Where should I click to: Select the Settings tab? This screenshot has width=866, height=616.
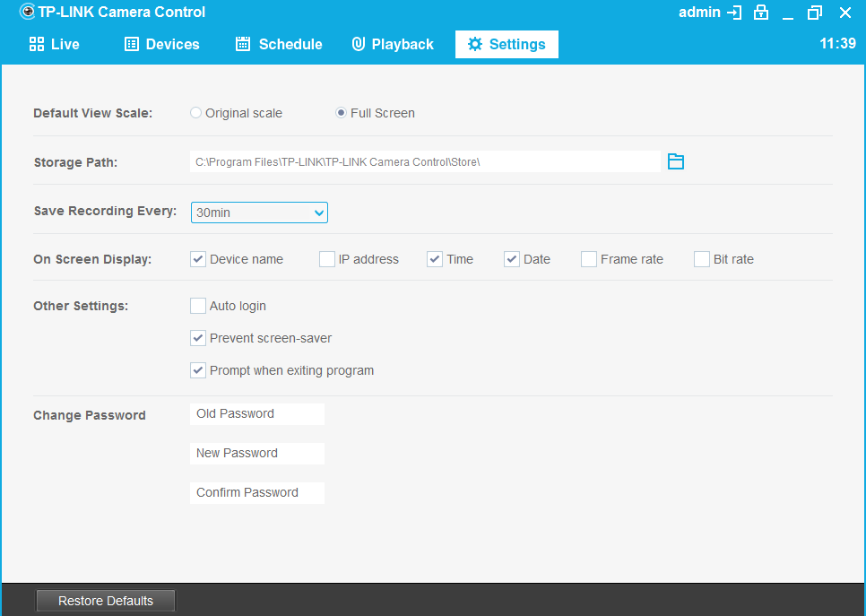(507, 44)
